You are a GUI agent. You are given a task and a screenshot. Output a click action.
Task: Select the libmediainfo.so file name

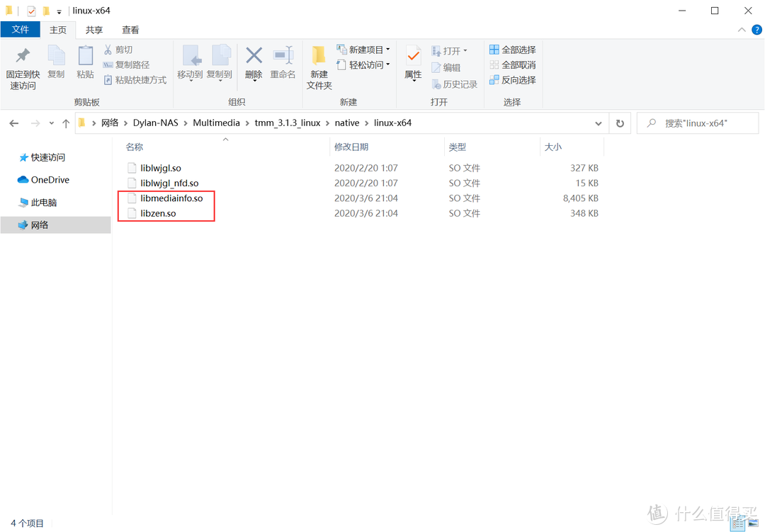tap(171, 198)
